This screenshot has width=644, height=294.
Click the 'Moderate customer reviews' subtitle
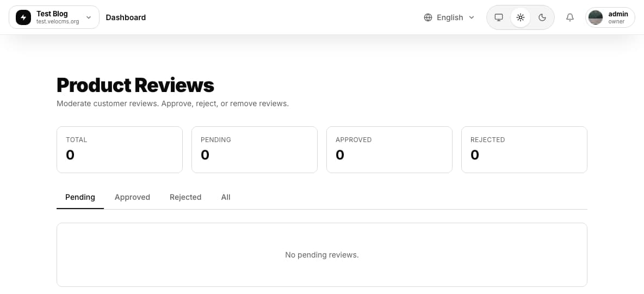tap(173, 103)
